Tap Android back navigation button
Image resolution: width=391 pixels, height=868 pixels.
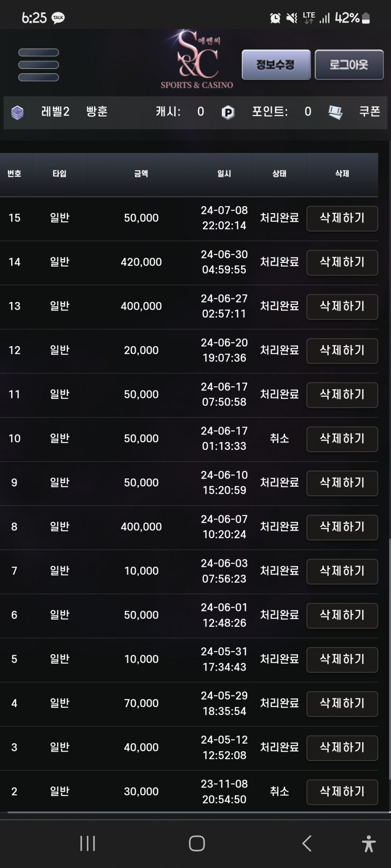(307, 843)
